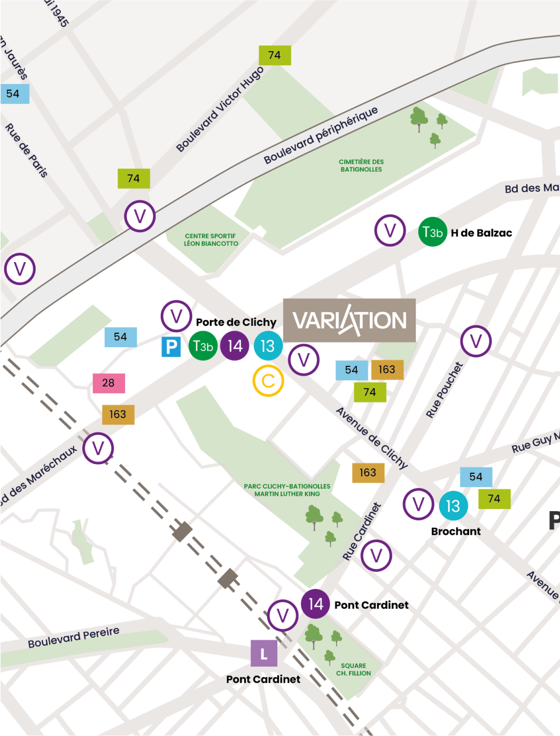
Task: Click the Porte de Clichy station name
Action: [236, 322]
